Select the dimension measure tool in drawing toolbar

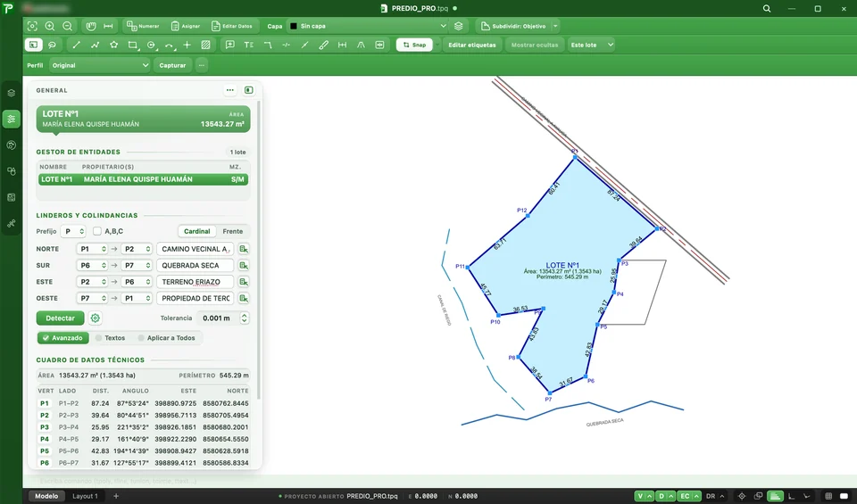[342, 45]
